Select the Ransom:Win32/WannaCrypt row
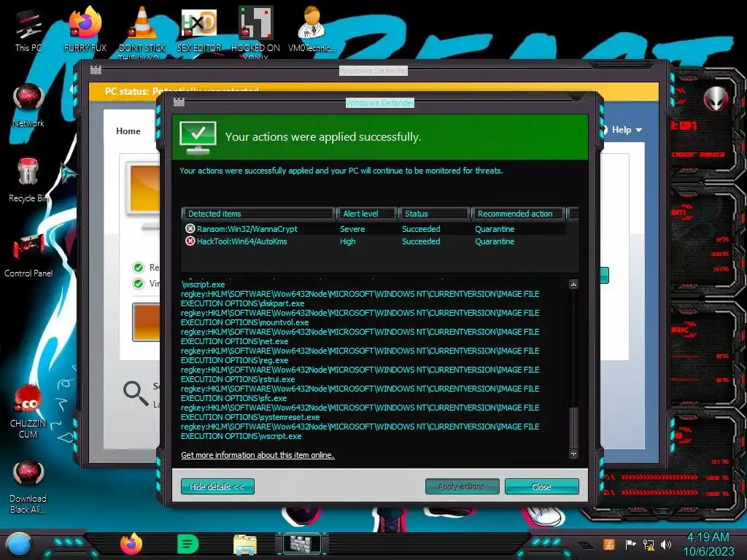 [373, 228]
